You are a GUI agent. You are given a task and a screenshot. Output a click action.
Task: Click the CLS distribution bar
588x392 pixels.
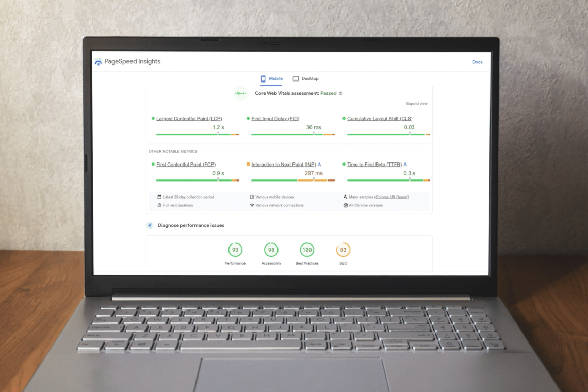[388, 134]
